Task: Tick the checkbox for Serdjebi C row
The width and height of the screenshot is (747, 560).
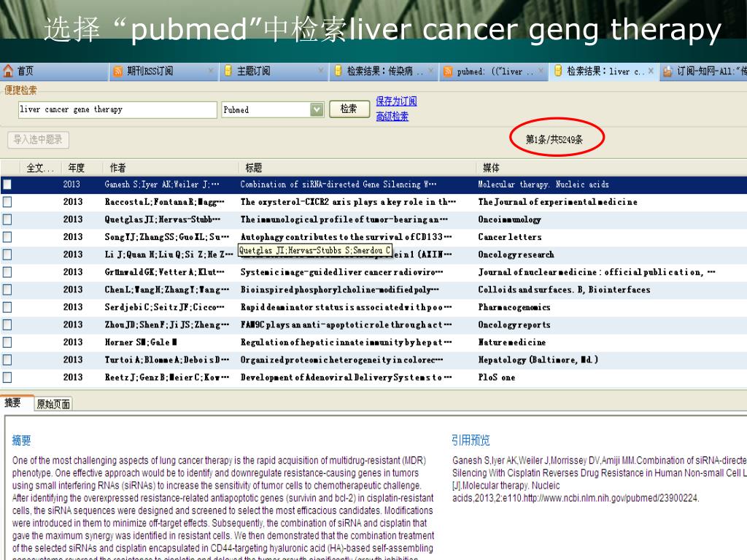Action: click(7, 307)
